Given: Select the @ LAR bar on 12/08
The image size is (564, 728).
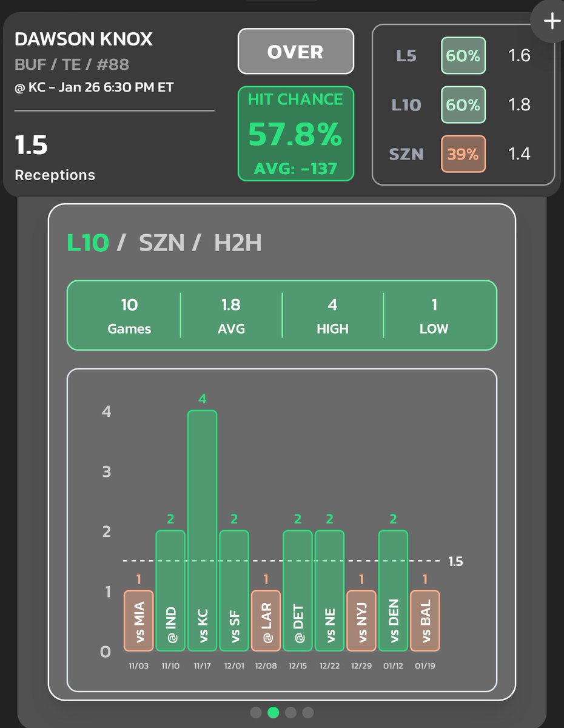Looking at the screenshot, I should (x=266, y=621).
